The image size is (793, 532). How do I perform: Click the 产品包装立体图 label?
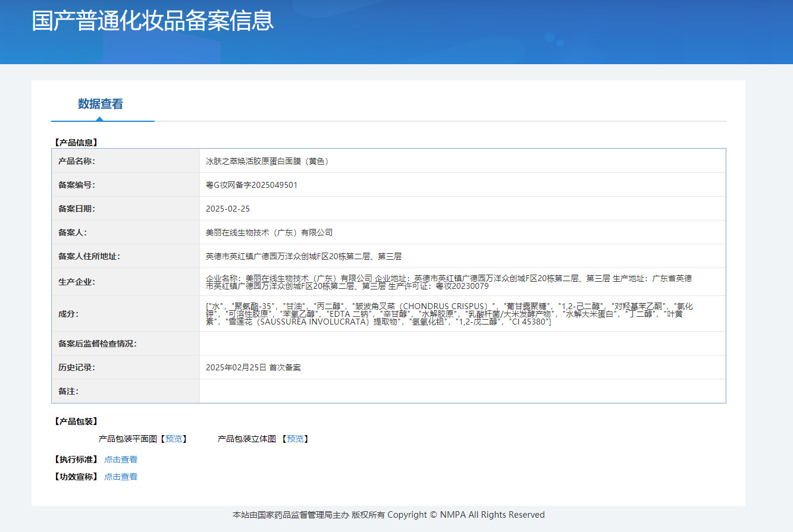coord(247,439)
